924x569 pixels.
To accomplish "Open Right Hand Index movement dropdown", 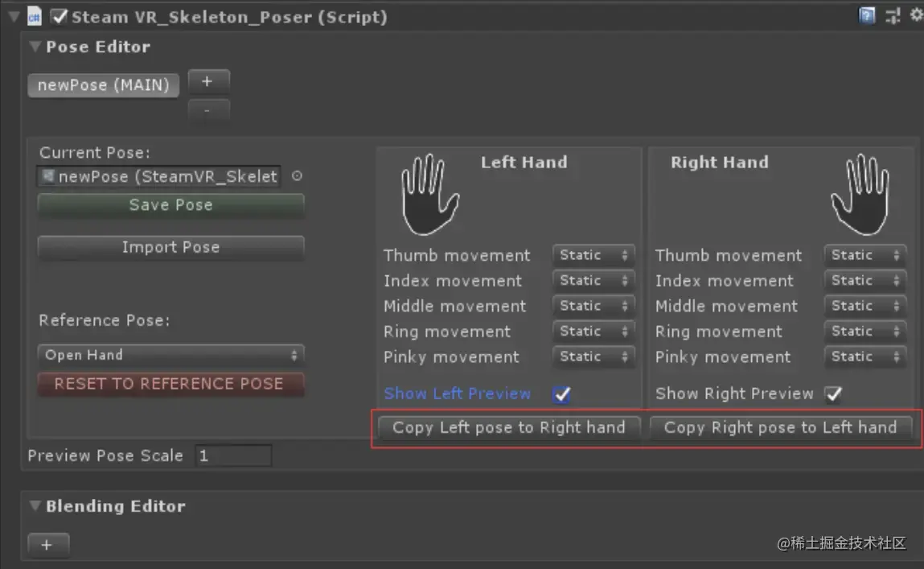I will coord(865,280).
